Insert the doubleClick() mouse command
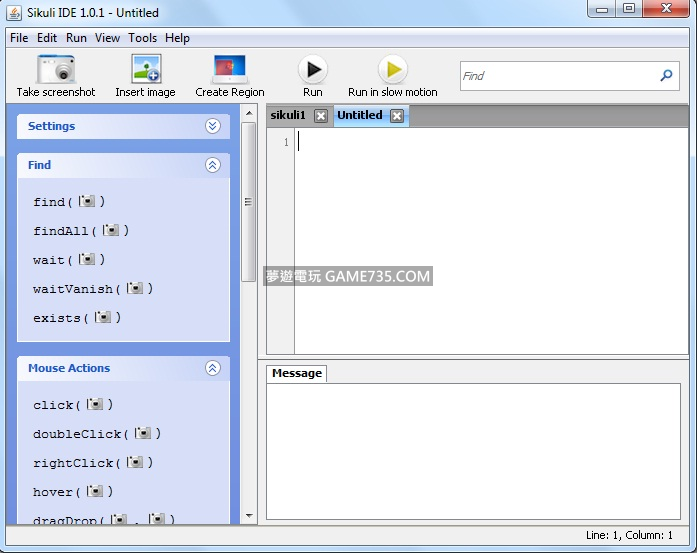Image resolution: width=697 pixels, height=553 pixels. [96, 434]
